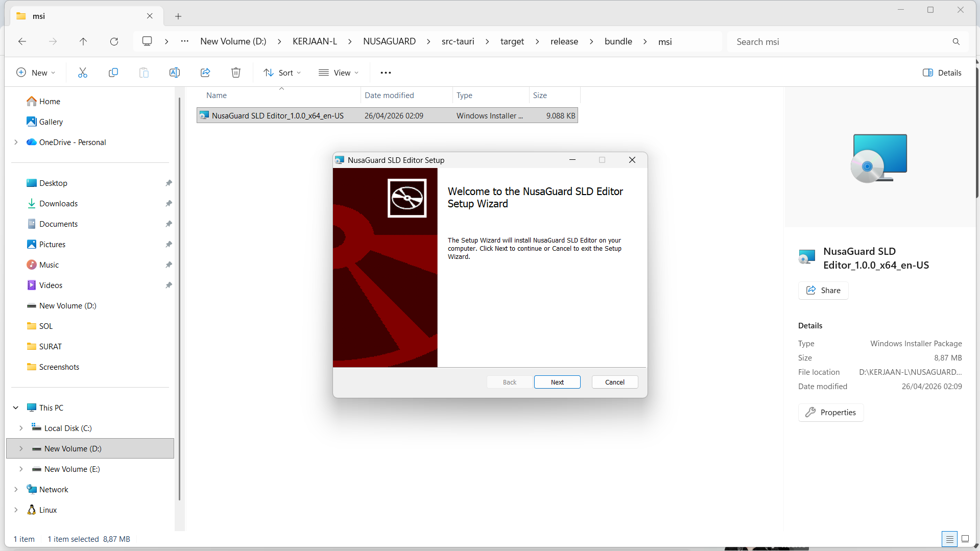Click the Copy icon in the toolbar
The height and width of the screenshot is (551, 980).
(x=113, y=73)
